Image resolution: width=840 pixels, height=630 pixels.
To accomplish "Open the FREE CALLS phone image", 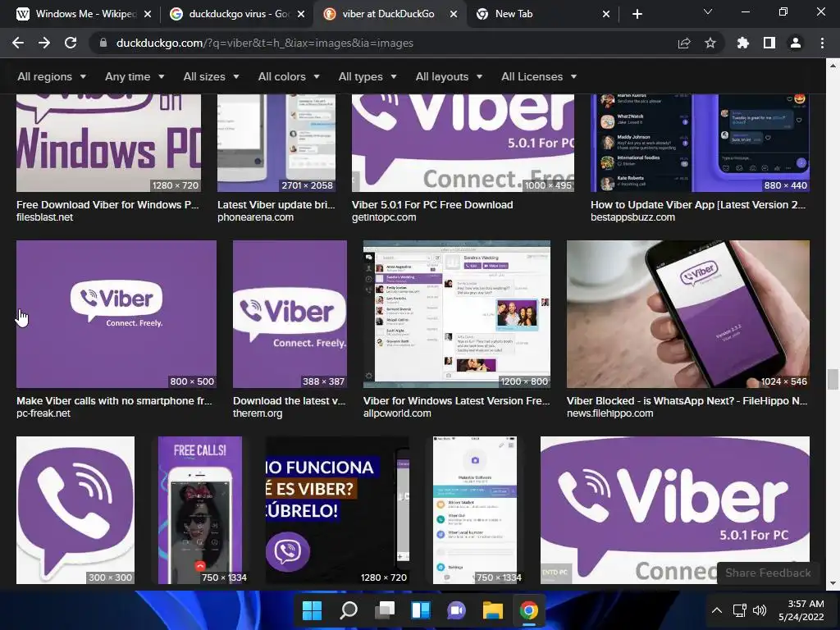I will 200,510.
